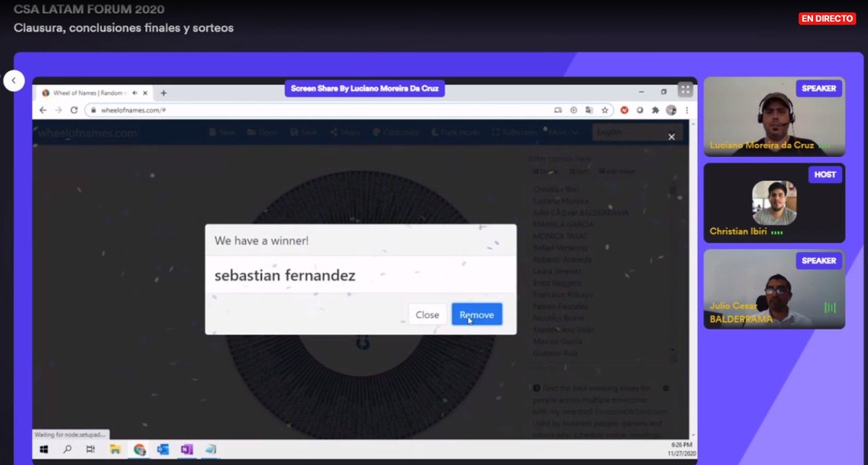Open the Chrome extensions puzzle icon
Screen dimensions: 868x465
click(x=655, y=111)
